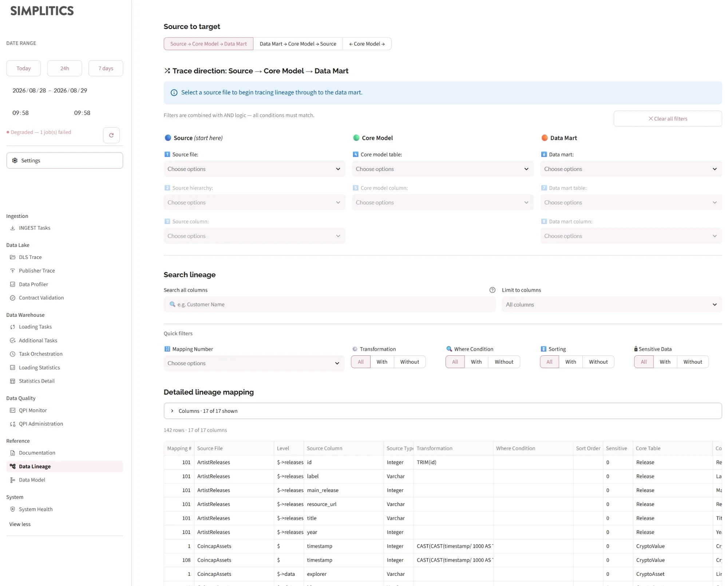Image resolution: width=728 pixels, height=586 pixels.
Task: Click the QPI Monitor icon
Action: [13, 410]
